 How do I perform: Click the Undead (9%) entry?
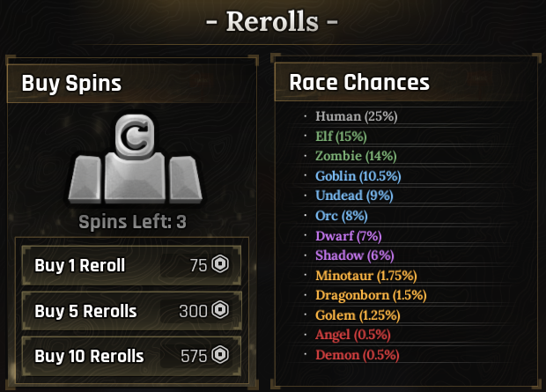354,196
